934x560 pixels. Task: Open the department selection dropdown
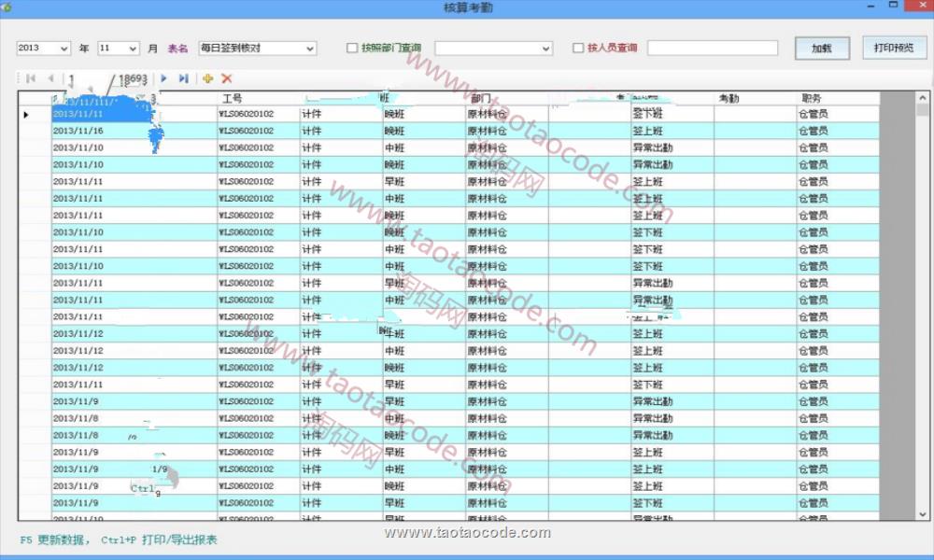[545, 48]
